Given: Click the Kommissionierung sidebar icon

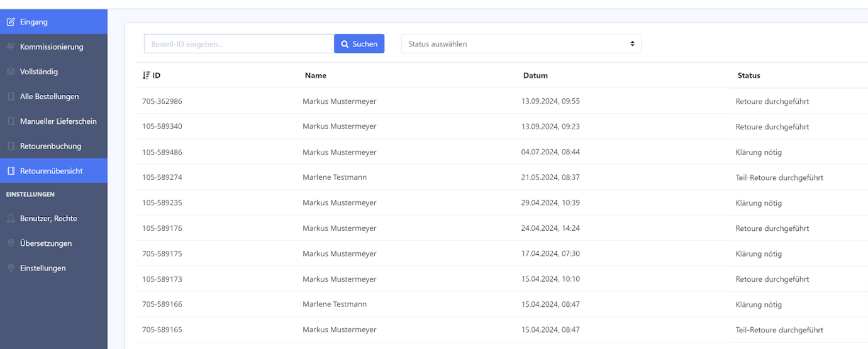Looking at the screenshot, I should 11,47.
